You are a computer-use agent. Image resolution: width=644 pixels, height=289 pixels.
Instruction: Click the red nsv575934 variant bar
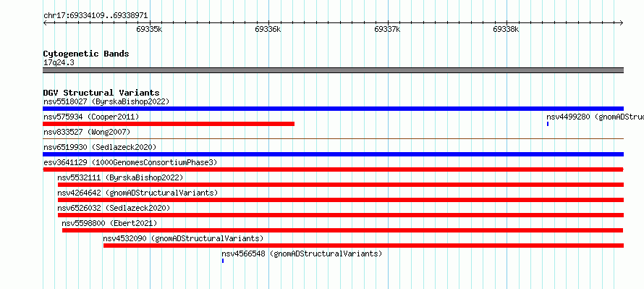169,124
